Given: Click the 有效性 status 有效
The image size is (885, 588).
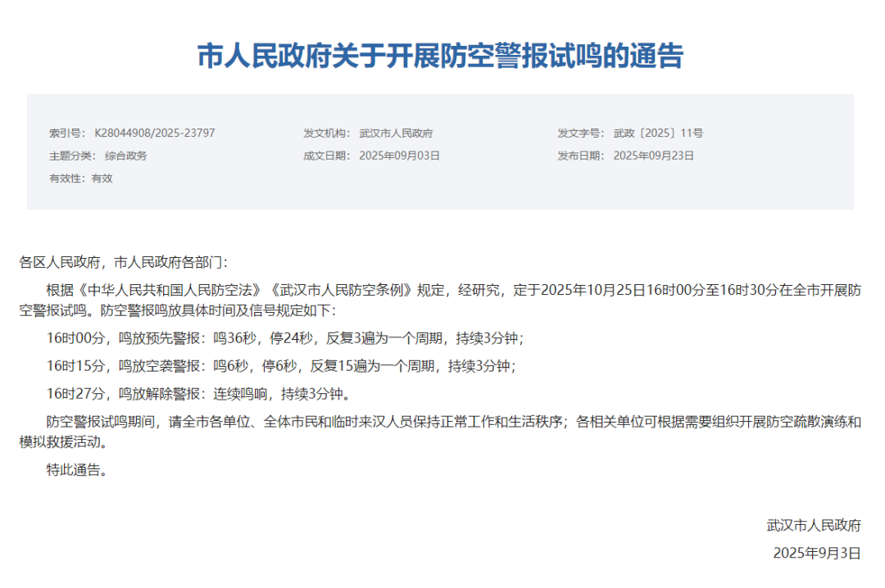Looking at the screenshot, I should [x=102, y=178].
